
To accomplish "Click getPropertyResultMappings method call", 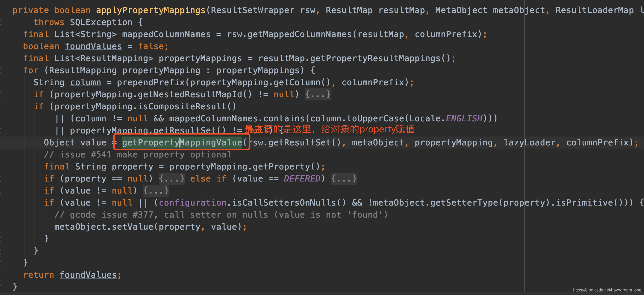I will [375, 58].
